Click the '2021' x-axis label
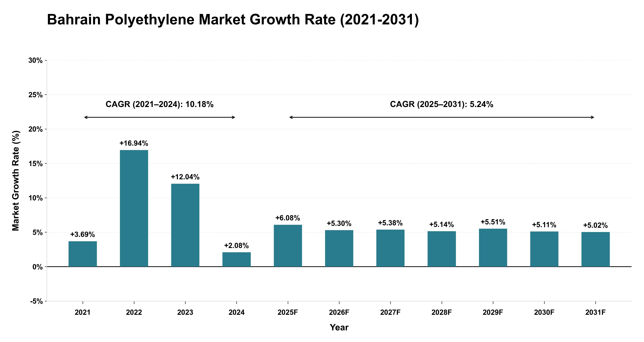This screenshot has width=644, height=342. pyautogui.click(x=83, y=312)
